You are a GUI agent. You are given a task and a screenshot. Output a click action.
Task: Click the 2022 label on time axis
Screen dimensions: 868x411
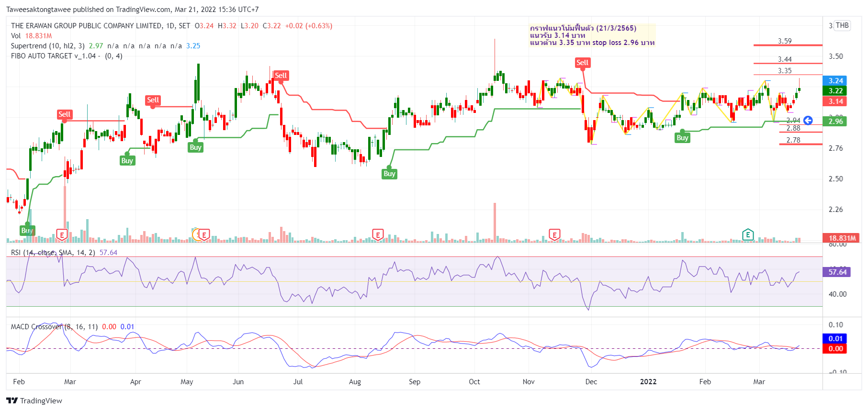click(x=648, y=382)
